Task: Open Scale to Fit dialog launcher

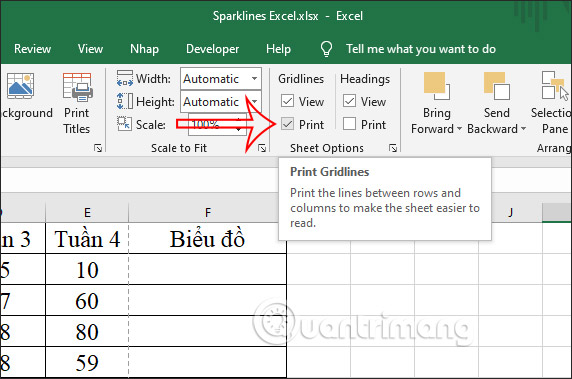Action: click(262, 148)
